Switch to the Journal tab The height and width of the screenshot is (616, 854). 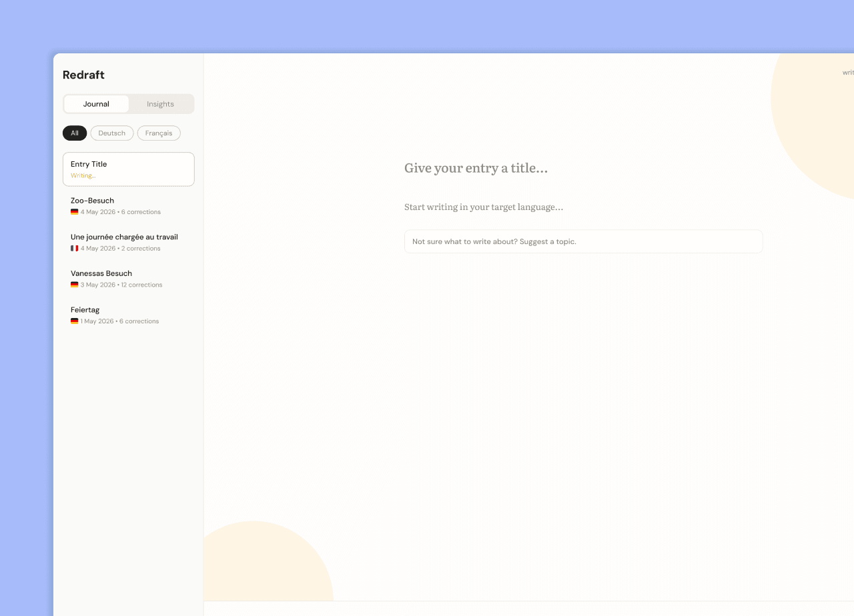click(x=96, y=104)
